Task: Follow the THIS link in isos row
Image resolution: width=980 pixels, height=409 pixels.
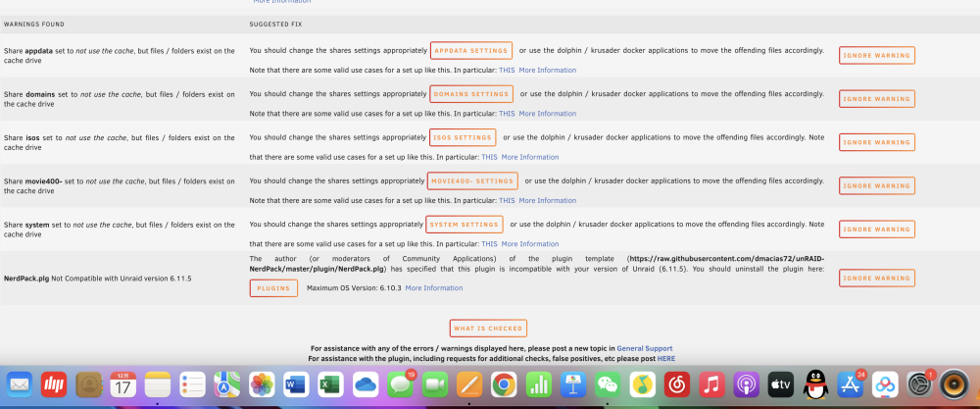Action: pos(489,157)
